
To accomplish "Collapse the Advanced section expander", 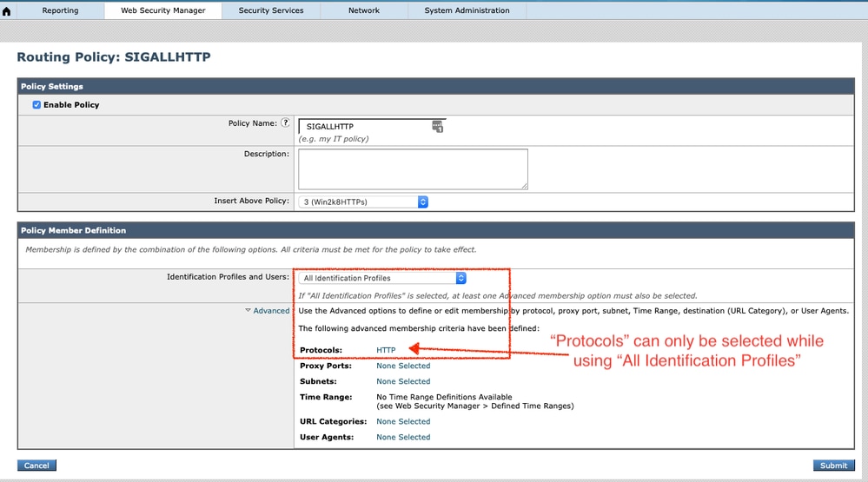I will point(268,311).
